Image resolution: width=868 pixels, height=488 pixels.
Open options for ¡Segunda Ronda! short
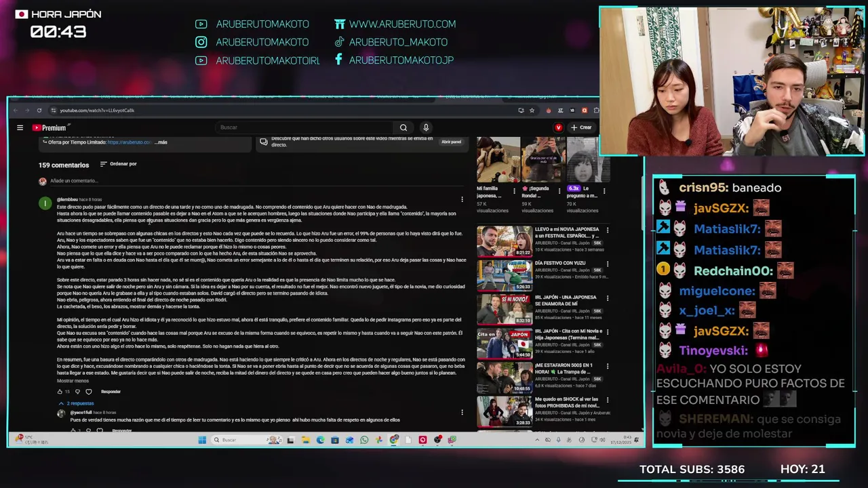[x=559, y=191]
